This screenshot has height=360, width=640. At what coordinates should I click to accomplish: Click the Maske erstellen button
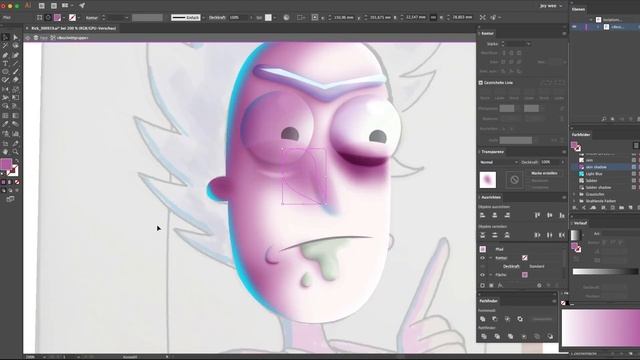pos(544,173)
